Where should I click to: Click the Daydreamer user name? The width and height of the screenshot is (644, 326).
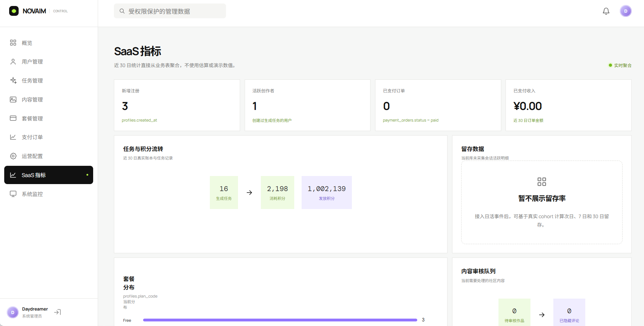coord(35,309)
